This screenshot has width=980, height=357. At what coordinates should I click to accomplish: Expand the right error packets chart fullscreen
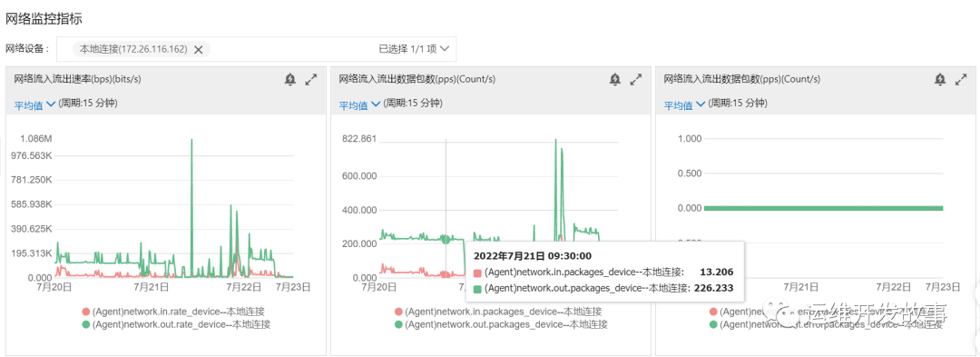click(961, 79)
